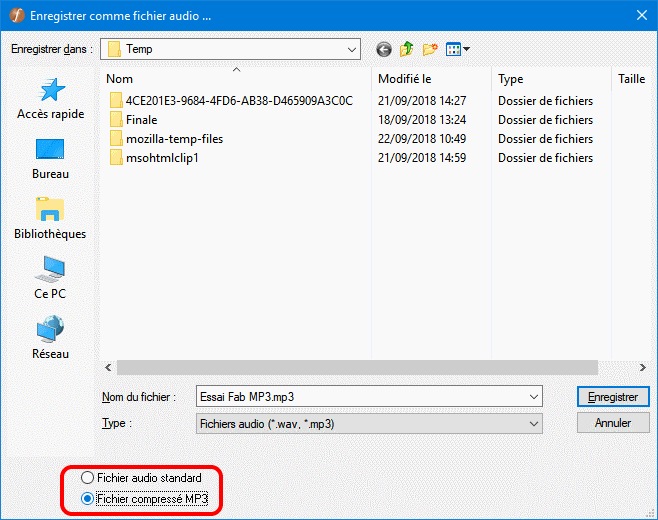
Task: Go up one folder level icon
Action: pyautogui.click(x=407, y=49)
